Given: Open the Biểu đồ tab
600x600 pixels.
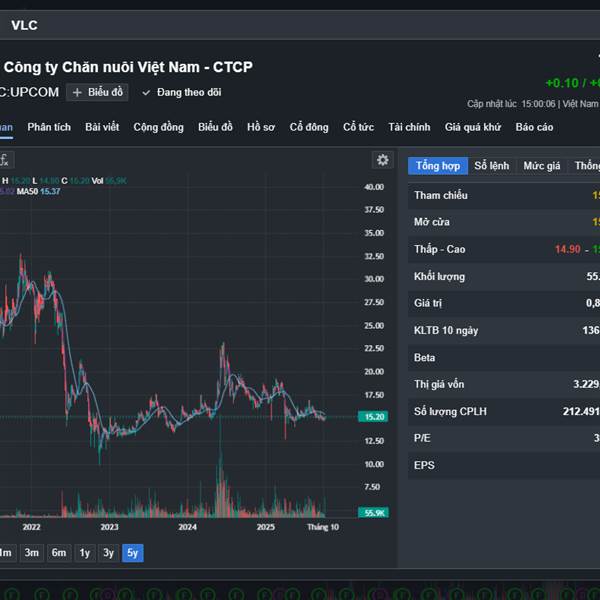Looking at the screenshot, I should (x=215, y=127).
